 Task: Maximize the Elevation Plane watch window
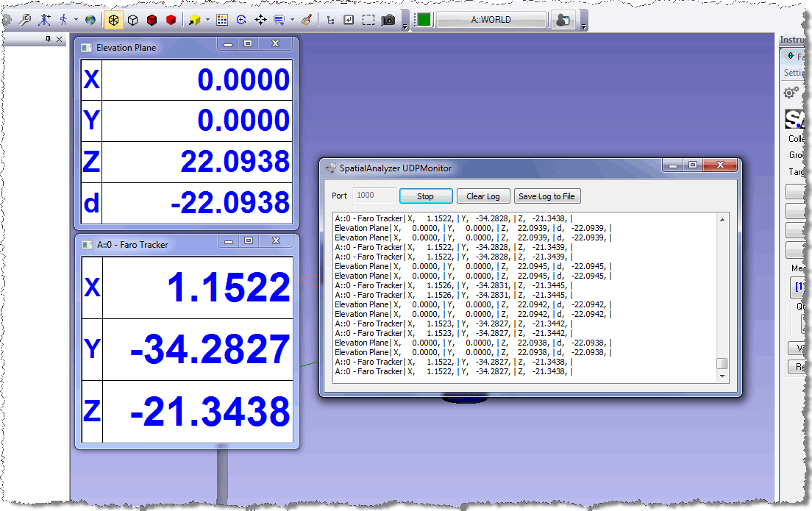click(248, 44)
